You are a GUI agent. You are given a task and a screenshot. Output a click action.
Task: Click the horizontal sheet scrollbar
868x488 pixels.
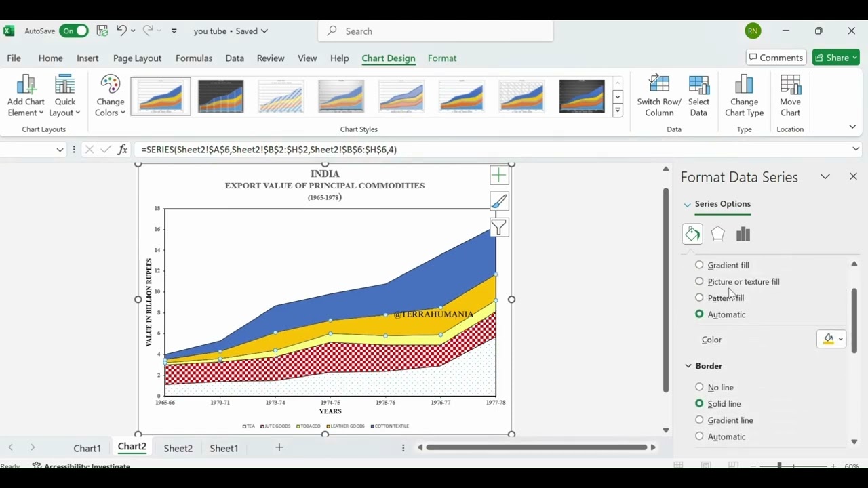pos(536,447)
